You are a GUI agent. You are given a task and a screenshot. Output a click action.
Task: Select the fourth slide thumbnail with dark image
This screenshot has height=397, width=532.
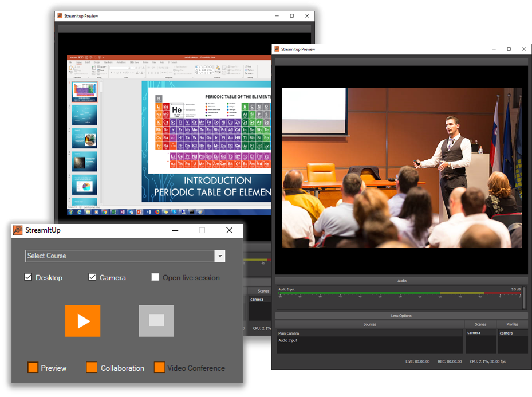click(x=85, y=162)
